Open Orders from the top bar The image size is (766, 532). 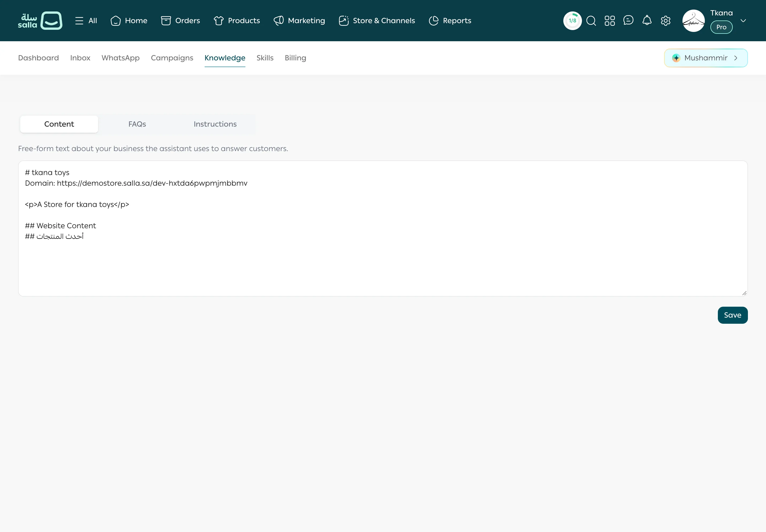[x=180, y=21]
